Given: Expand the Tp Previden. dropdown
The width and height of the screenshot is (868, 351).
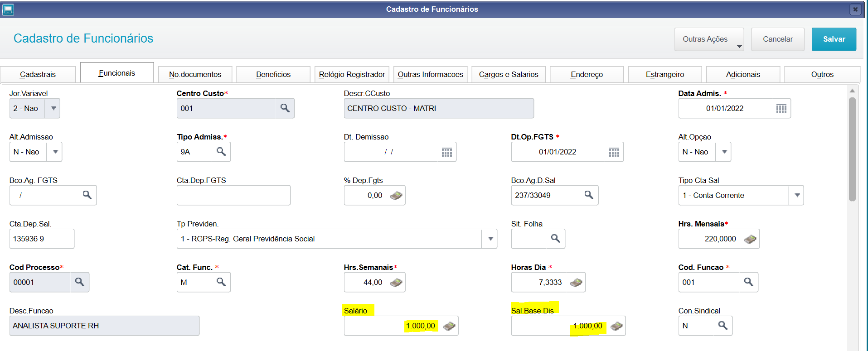Looking at the screenshot, I should click(490, 239).
